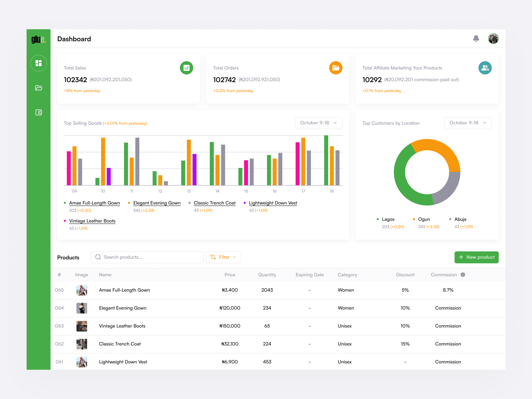Open the dashboard grid icon in sidebar
Viewport: 532px width, 399px height.
click(38, 63)
